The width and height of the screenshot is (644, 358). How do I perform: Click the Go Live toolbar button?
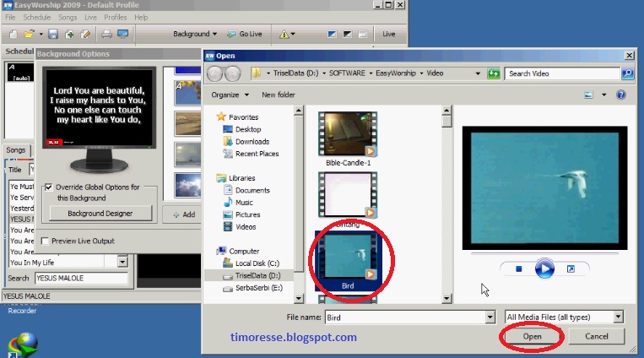pyautogui.click(x=245, y=34)
